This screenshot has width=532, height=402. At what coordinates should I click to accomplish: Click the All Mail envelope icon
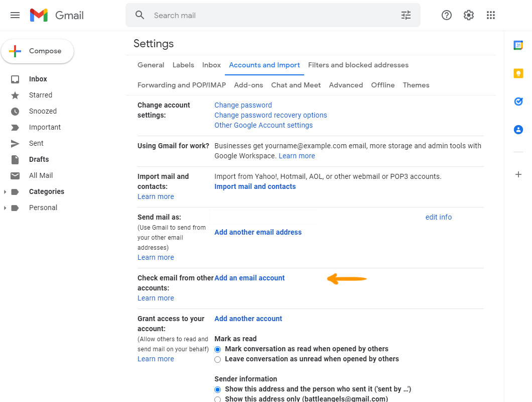15,176
